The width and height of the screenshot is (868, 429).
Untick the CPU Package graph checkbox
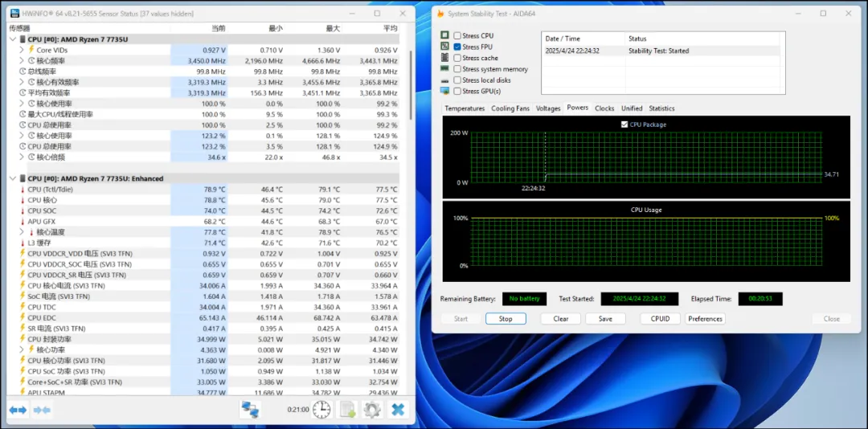625,125
